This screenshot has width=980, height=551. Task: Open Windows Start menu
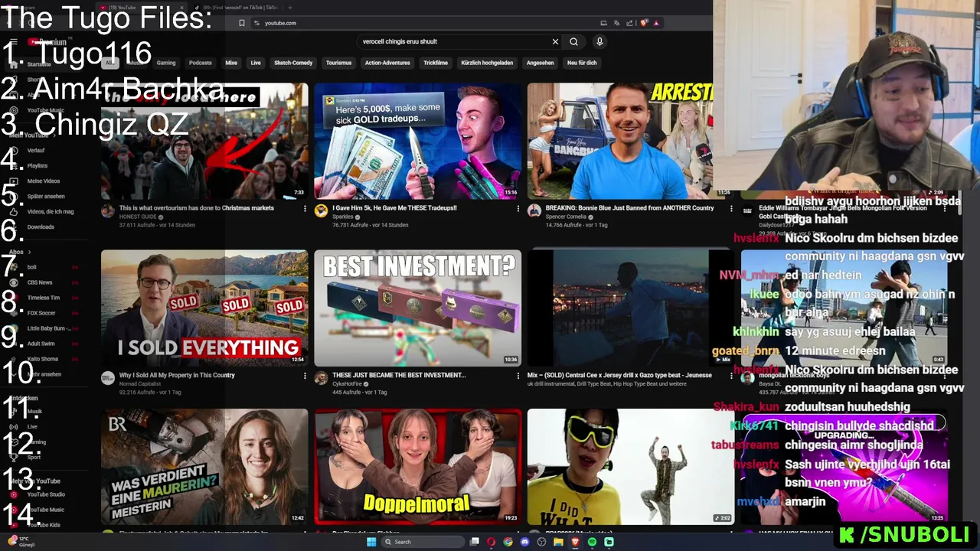tap(372, 542)
